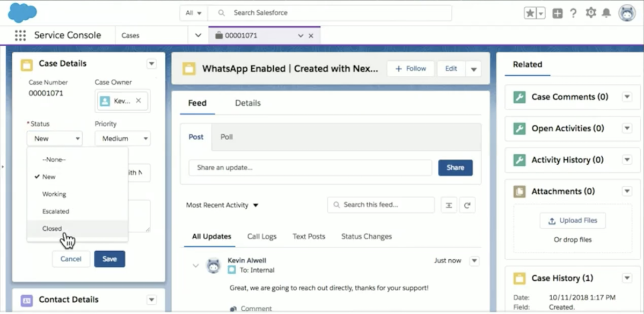
Task: Click the Case History folder icon
Action: tap(519, 279)
